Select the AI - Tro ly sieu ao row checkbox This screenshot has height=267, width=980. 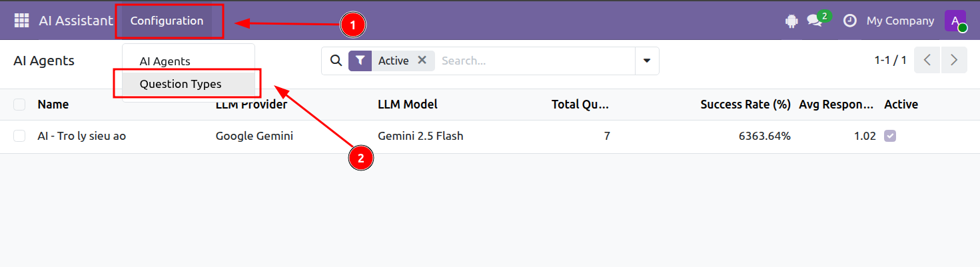coord(19,136)
